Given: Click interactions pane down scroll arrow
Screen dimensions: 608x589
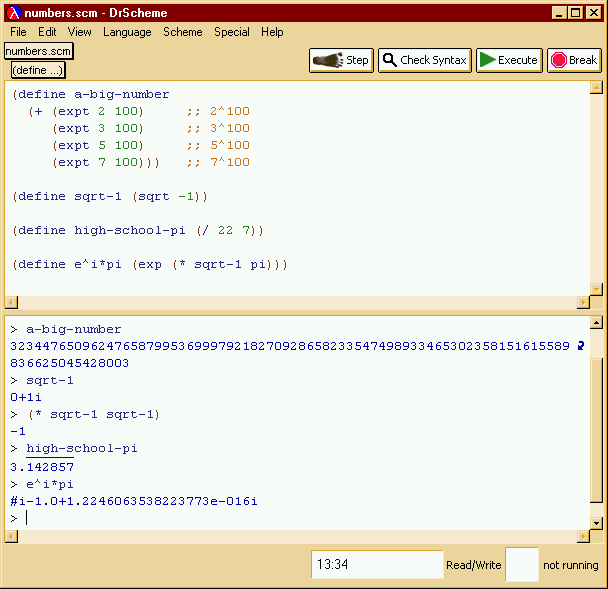Looking at the screenshot, I should pyautogui.click(x=596, y=523).
